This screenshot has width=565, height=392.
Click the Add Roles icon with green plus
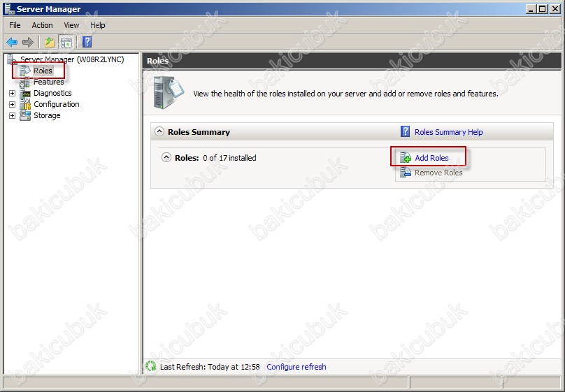click(x=406, y=158)
